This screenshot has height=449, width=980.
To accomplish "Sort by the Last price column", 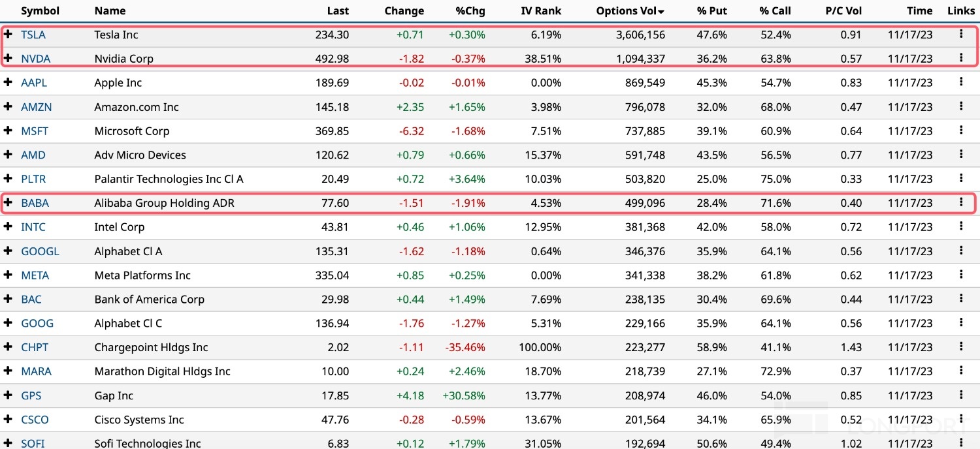I will 338,10.
